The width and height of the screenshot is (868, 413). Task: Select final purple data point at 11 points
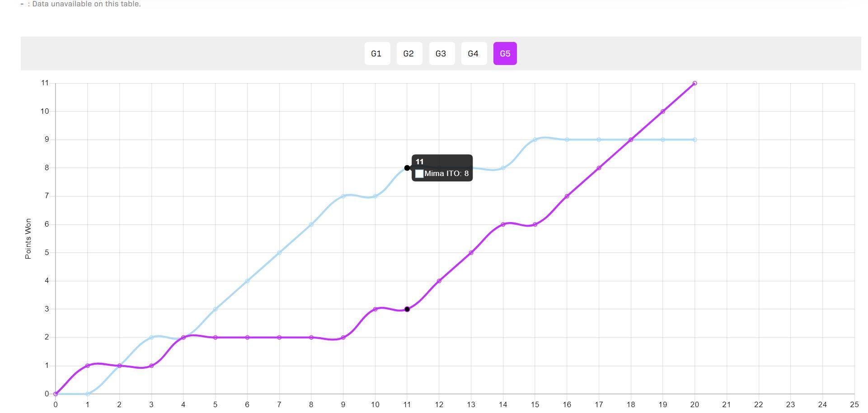click(694, 84)
